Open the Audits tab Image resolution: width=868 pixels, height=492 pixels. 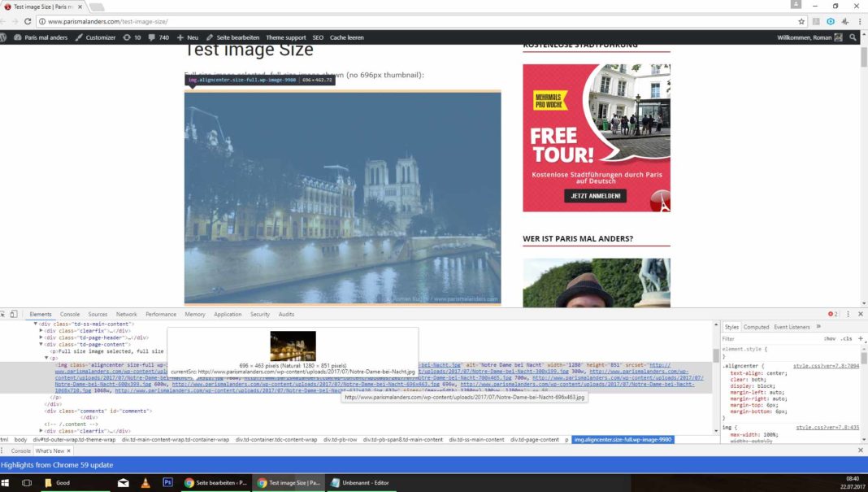pyautogui.click(x=286, y=314)
